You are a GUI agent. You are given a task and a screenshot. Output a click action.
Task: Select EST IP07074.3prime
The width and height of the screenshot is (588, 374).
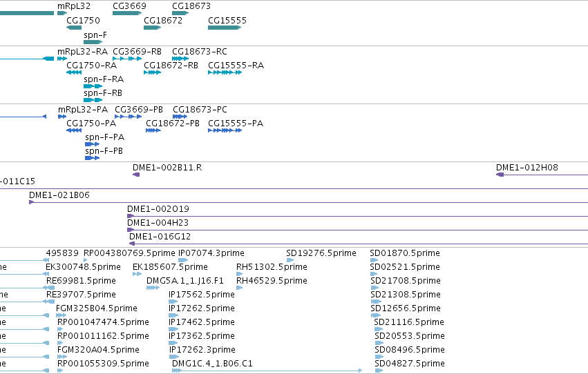(x=211, y=253)
